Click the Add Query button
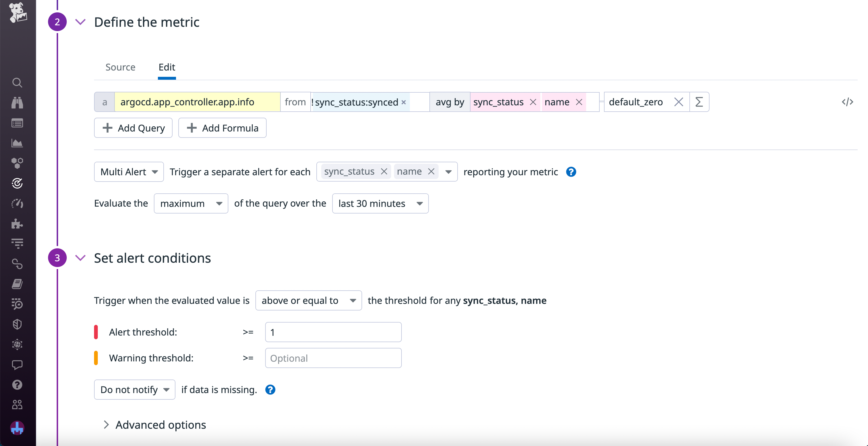This screenshot has height=446, width=868. click(x=133, y=128)
